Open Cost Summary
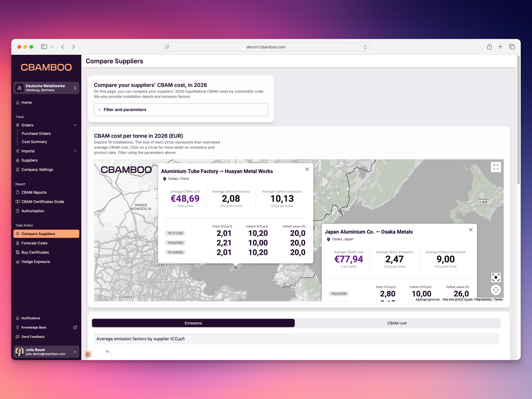 (34, 142)
